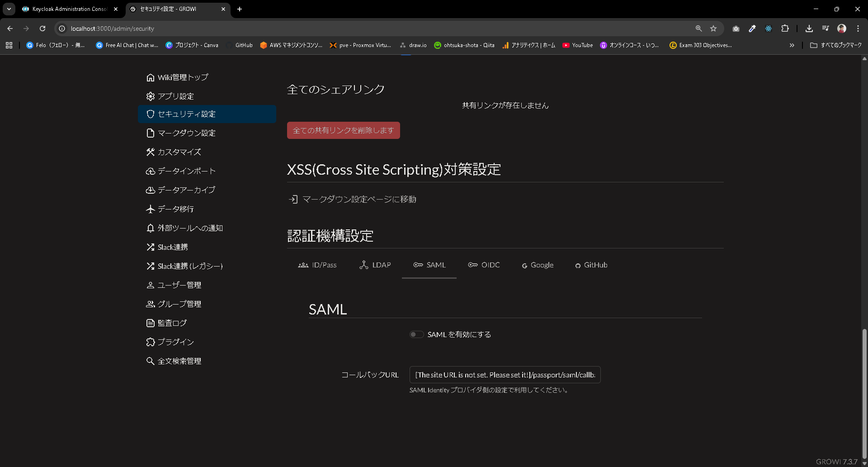The image size is (868, 467).
Task: Go to カスタマイズ in the sidebar
Action: tap(174, 152)
